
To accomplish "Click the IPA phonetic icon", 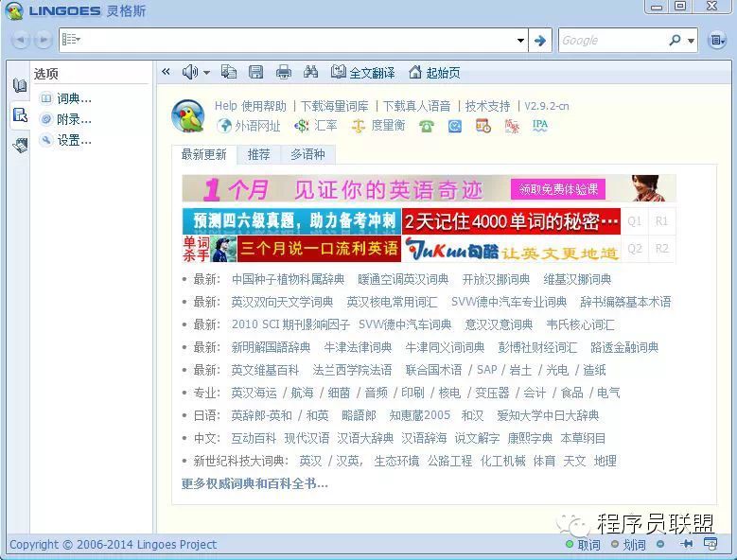I will pos(540,126).
